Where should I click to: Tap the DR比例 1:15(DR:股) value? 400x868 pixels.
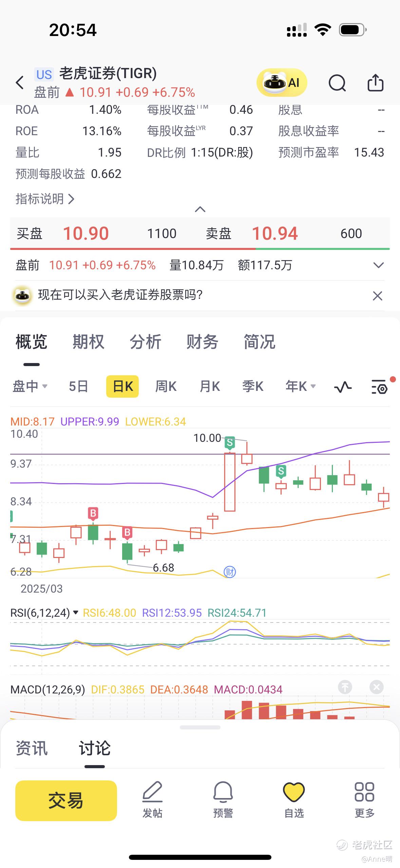222,152
